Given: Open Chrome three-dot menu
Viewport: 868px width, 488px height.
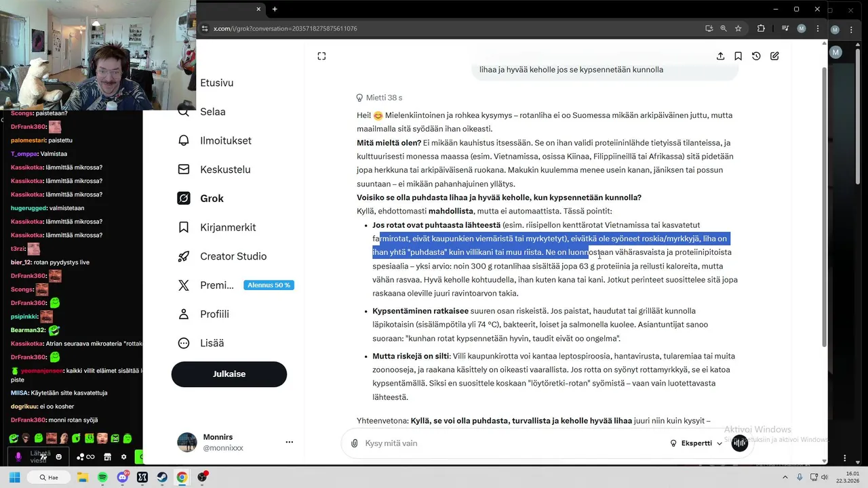Looking at the screenshot, I should pos(817,28).
